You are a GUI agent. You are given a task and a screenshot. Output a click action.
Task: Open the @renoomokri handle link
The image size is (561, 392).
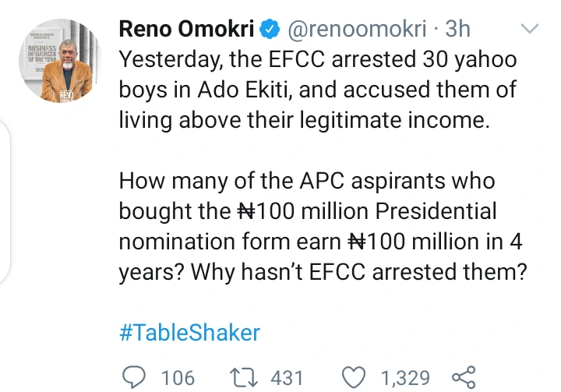pos(355,30)
